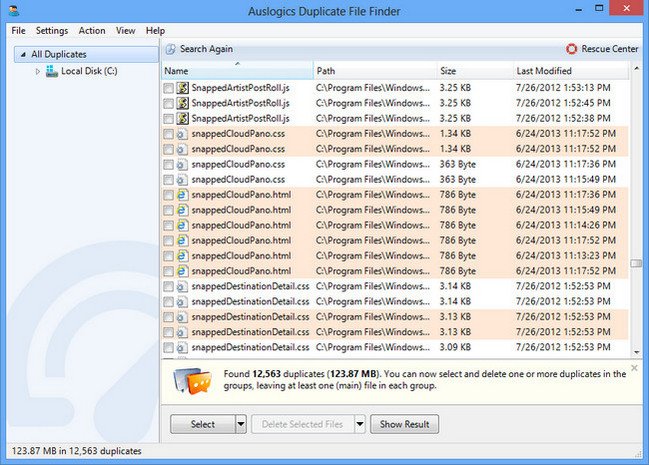649x465 pixels.
Task: Click the Search Again button label
Action: pyautogui.click(x=206, y=49)
